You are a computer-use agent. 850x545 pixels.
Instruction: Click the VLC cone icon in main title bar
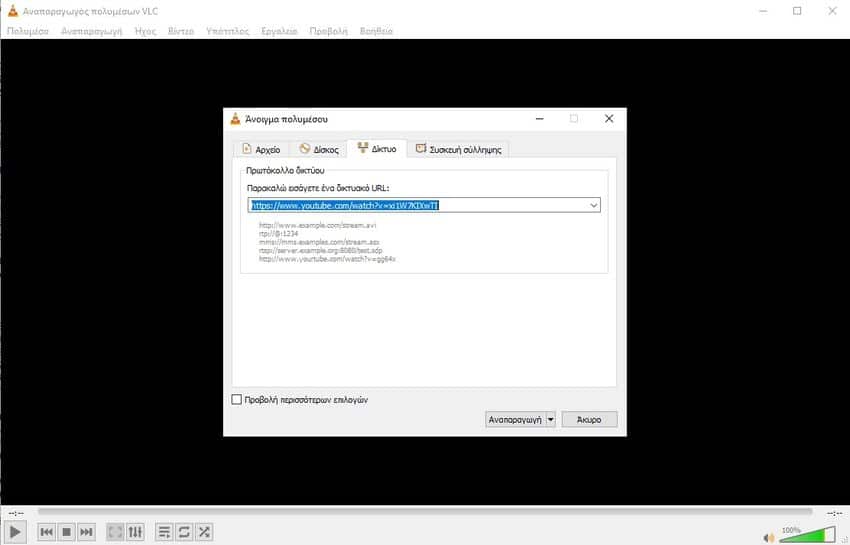pyautogui.click(x=13, y=11)
